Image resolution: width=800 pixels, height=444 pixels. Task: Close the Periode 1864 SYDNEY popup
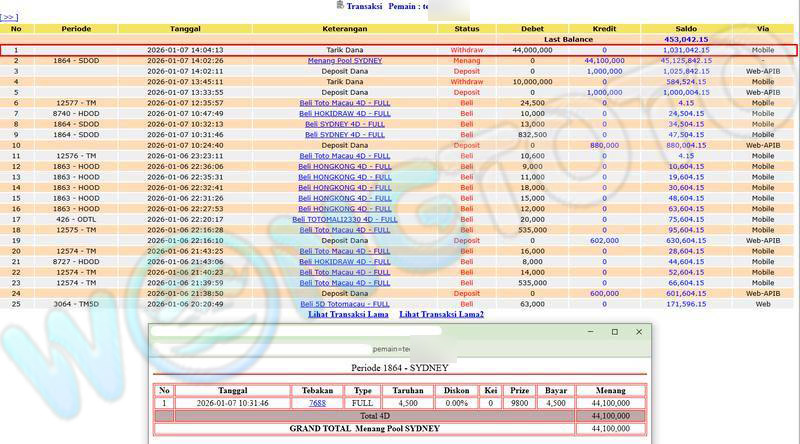639,332
